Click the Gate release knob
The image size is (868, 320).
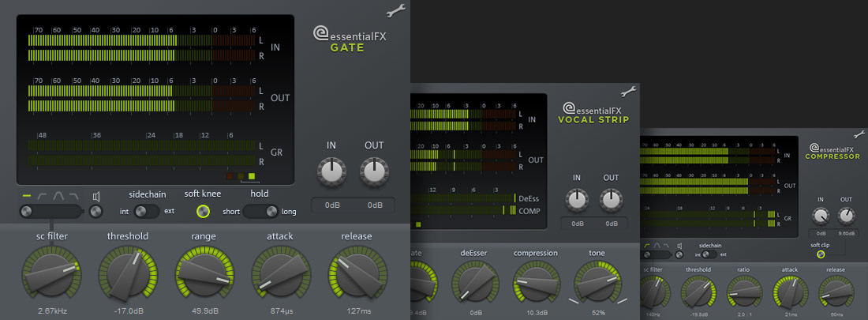(x=357, y=275)
